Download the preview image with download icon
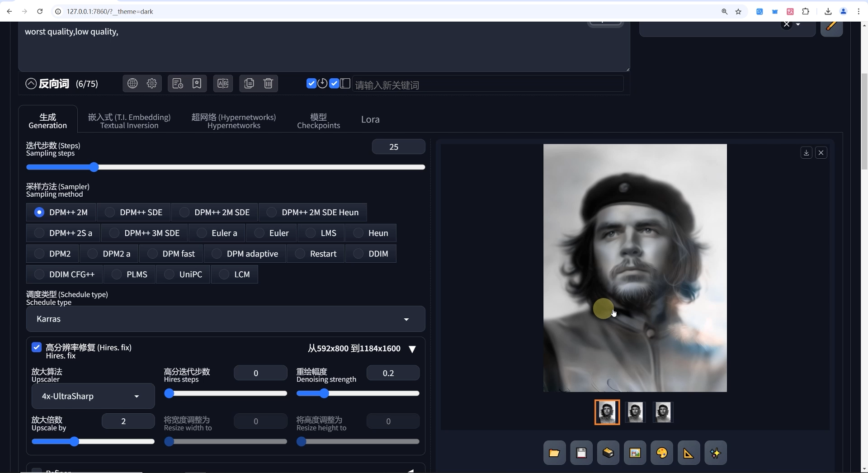Screen dimensions: 868x473 click(806, 153)
